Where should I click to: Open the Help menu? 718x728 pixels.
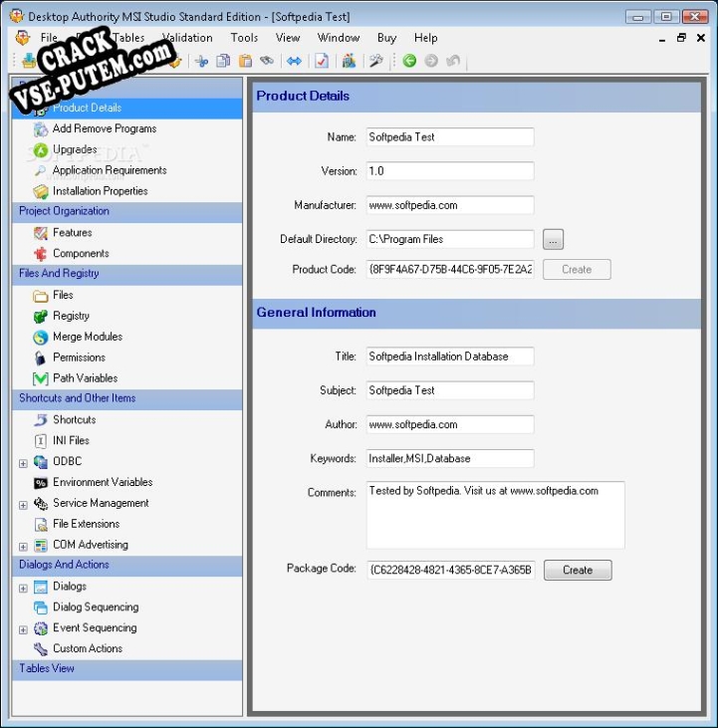(425, 38)
